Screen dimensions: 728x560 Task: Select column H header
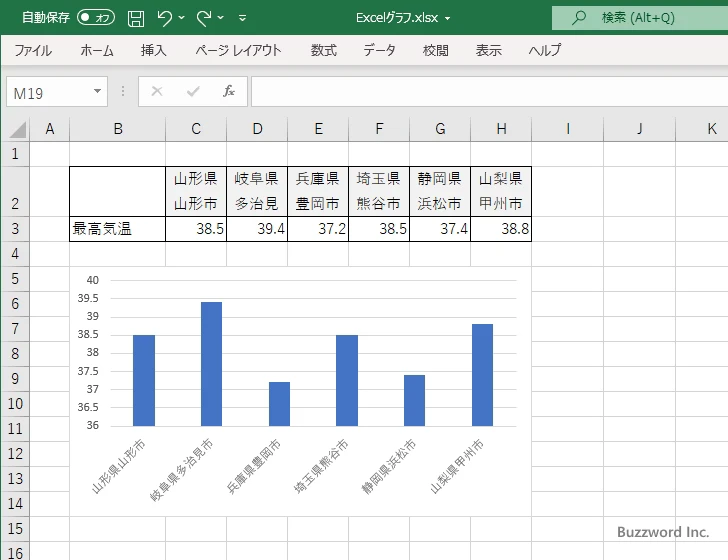point(501,129)
